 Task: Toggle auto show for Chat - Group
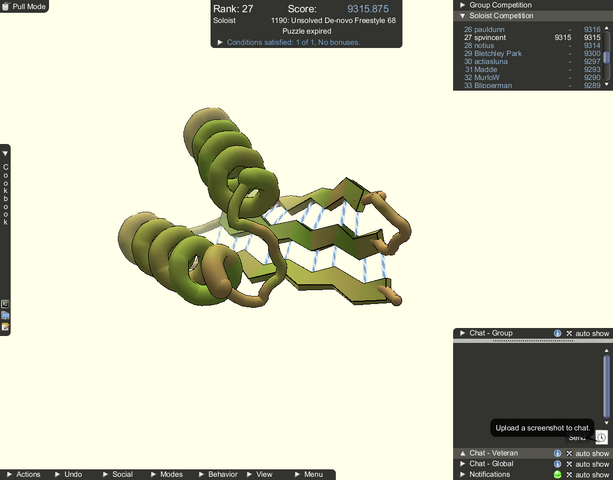pos(588,333)
